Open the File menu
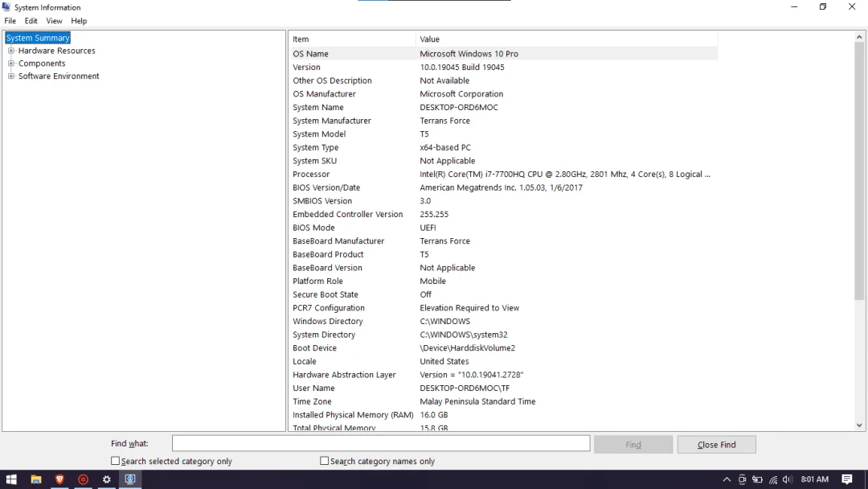Viewport: 868px width, 489px height. 10,21
